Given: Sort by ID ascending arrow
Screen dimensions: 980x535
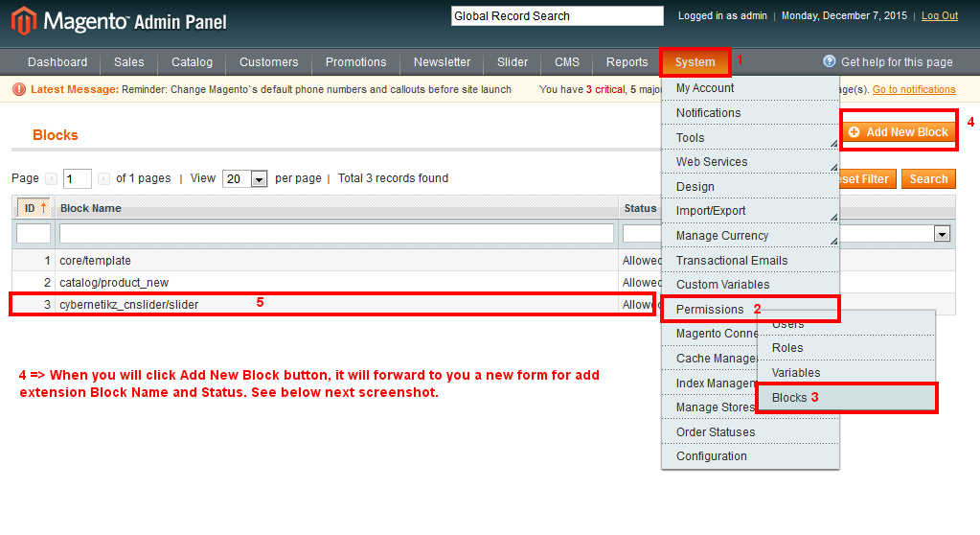Looking at the screenshot, I should click(43, 208).
